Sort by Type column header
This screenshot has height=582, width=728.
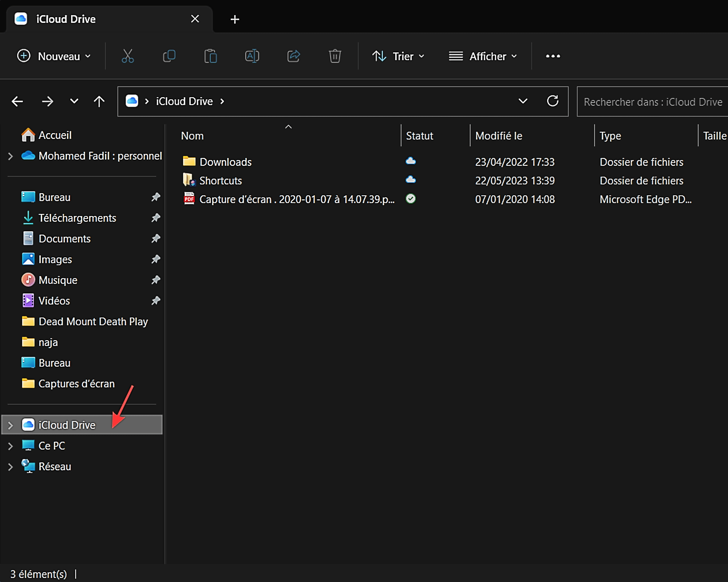pyautogui.click(x=610, y=136)
